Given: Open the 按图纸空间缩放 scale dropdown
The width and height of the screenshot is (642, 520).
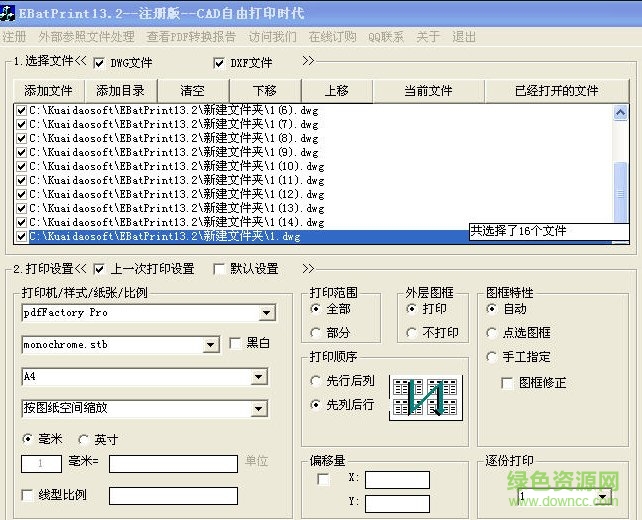Looking at the screenshot, I should 259,409.
